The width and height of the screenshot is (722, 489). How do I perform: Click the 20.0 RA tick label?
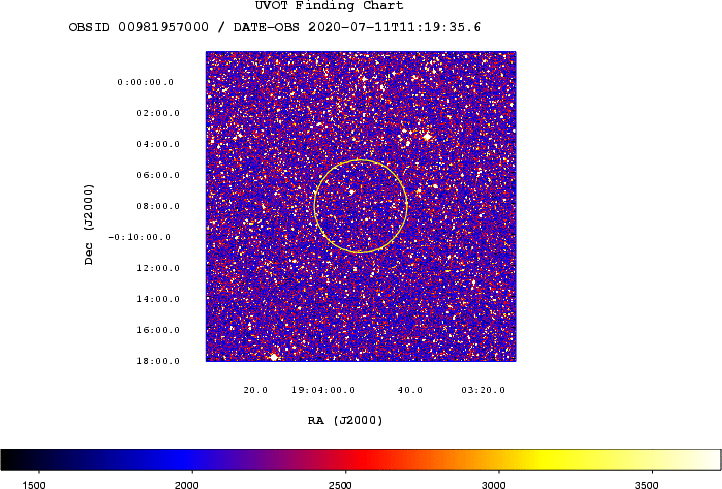[x=256, y=390]
